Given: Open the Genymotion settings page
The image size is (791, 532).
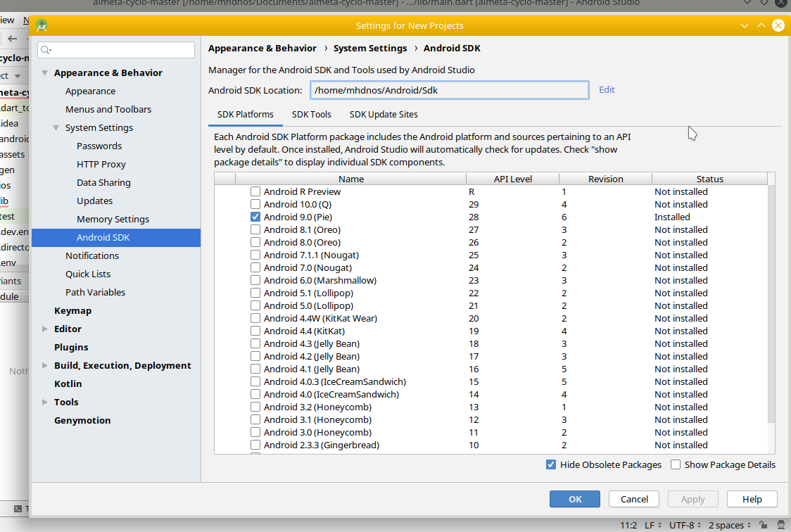Looking at the screenshot, I should coord(82,420).
